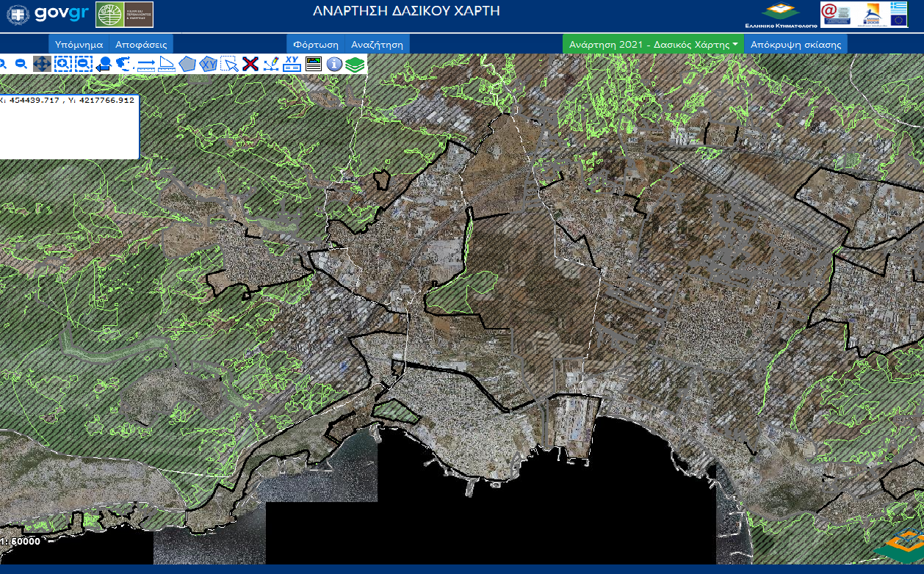Choose the draw polygon tool
The height and width of the screenshot is (574, 924).
coord(187,64)
